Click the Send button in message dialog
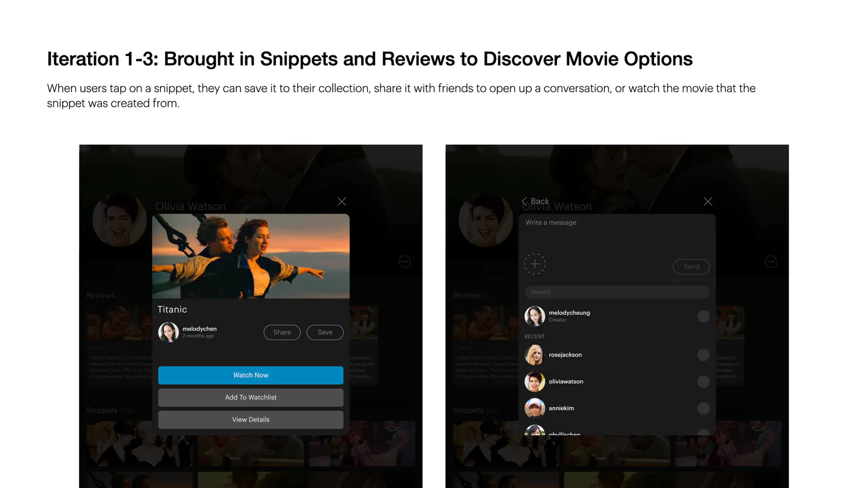868x488 pixels. [691, 266]
